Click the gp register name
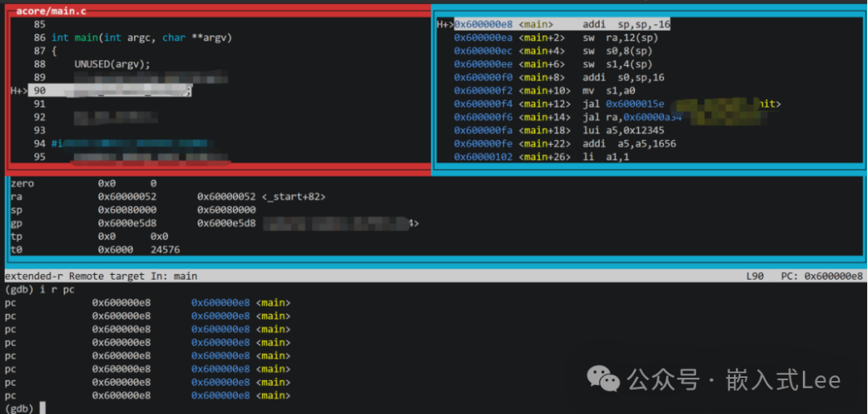The height and width of the screenshot is (414, 868). click(x=16, y=223)
